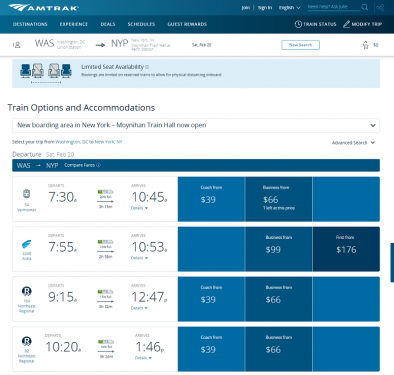The image size is (394, 375).
Task: Expand Advanced Search options
Action: click(x=353, y=143)
